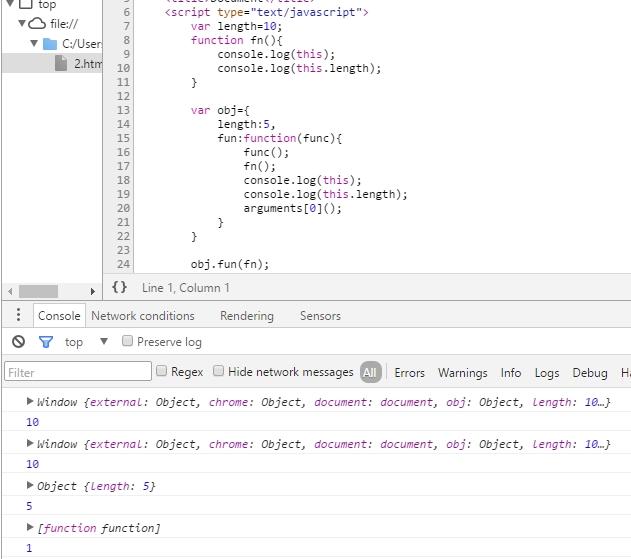Click the navigator horizontal scrollbar thumb
The image size is (631, 559).
[38, 291]
